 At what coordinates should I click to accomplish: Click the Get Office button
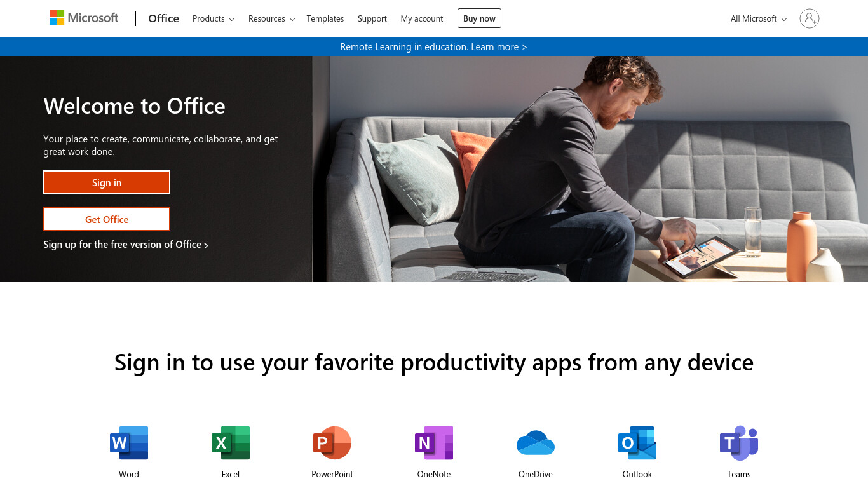point(107,219)
